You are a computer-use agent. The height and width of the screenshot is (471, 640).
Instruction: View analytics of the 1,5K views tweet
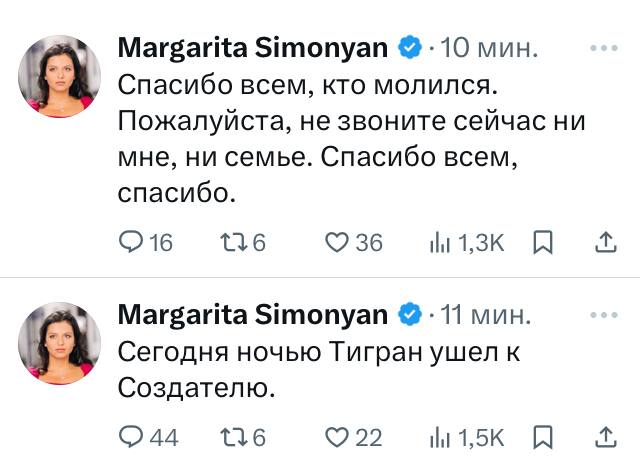(440, 436)
